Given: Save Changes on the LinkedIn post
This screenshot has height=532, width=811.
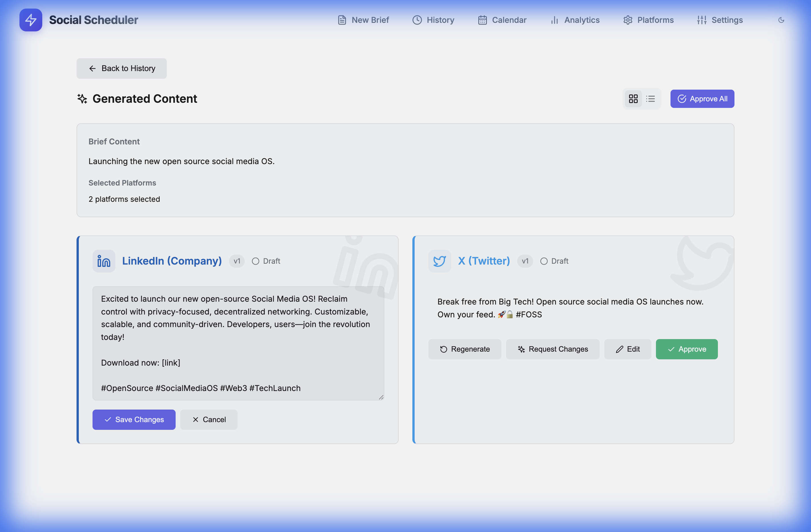Looking at the screenshot, I should (x=134, y=420).
